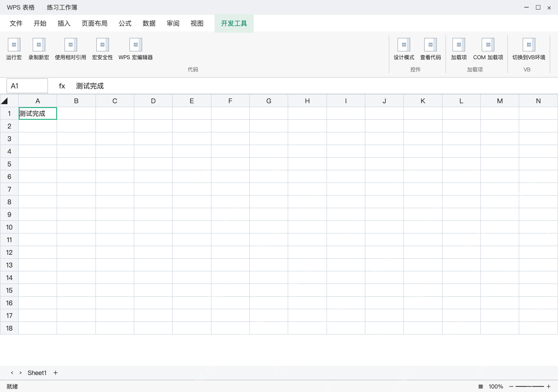Toggle 使用相对引用 ribbon icon
The width and height of the screenshot is (558, 392).
pos(71,44)
